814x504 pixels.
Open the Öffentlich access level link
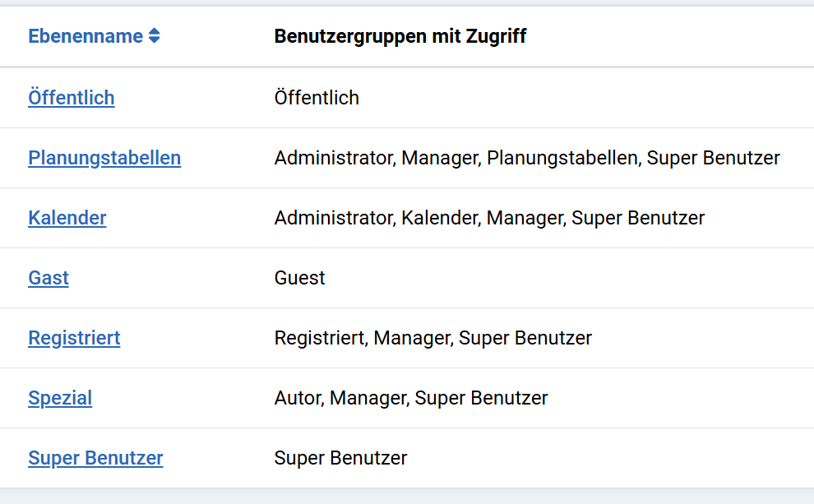72,98
